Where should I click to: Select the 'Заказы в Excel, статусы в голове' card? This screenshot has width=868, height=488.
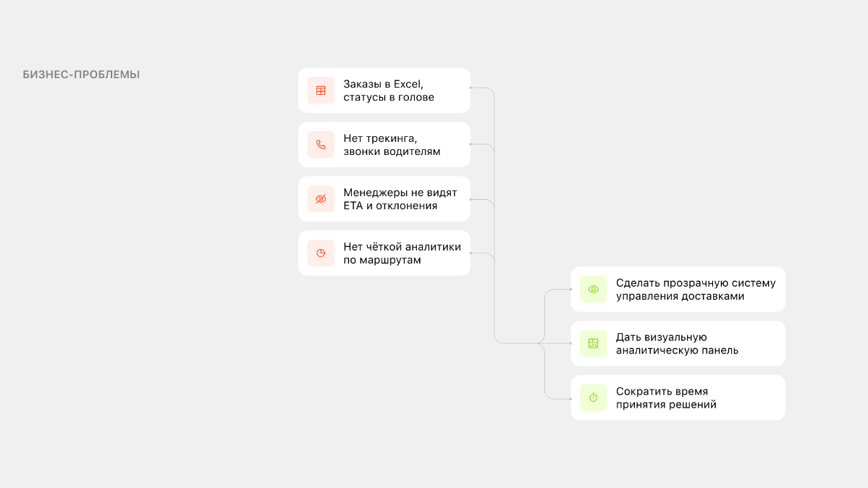pyautogui.click(x=384, y=91)
